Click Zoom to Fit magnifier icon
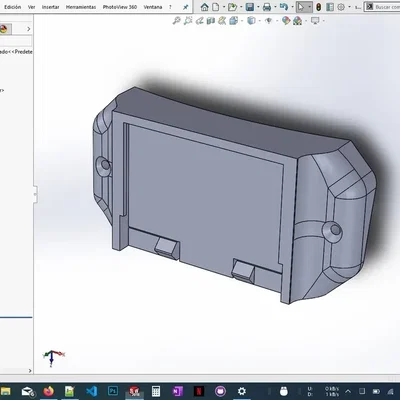The width and height of the screenshot is (400, 400). pyautogui.click(x=176, y=21)
